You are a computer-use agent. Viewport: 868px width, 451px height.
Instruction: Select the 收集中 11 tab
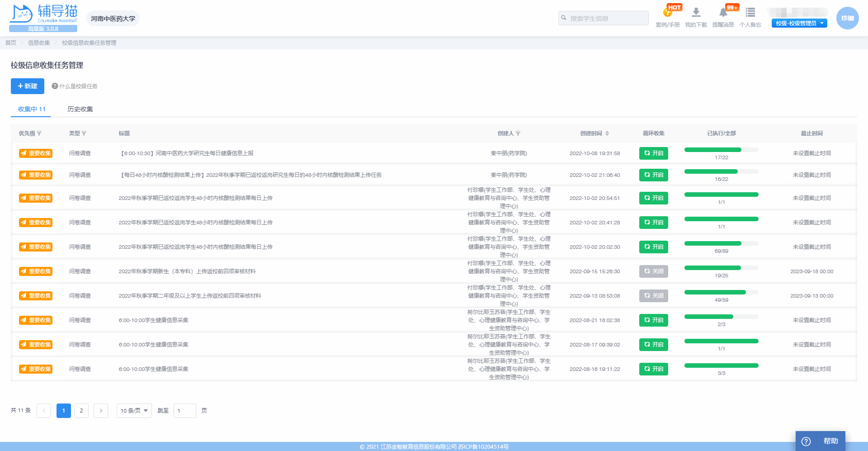30,109
